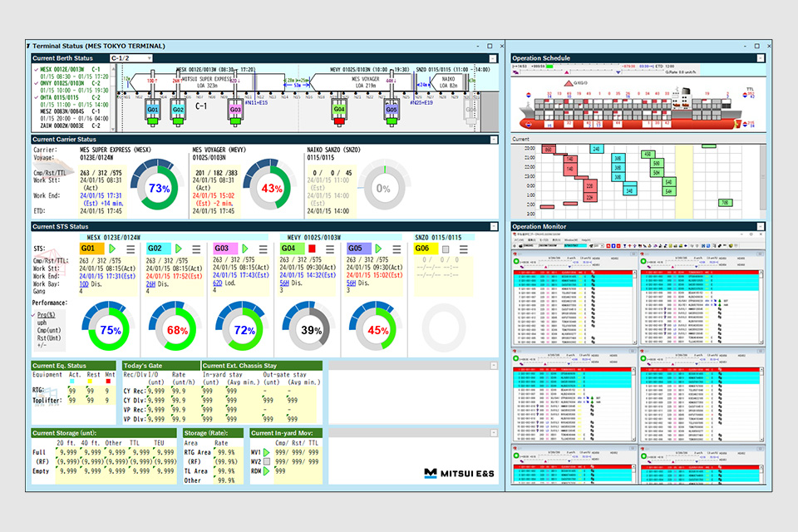Click the orange G01 STS label
Viewport: 798px width, 532px height.
click(x=92, y=249)
